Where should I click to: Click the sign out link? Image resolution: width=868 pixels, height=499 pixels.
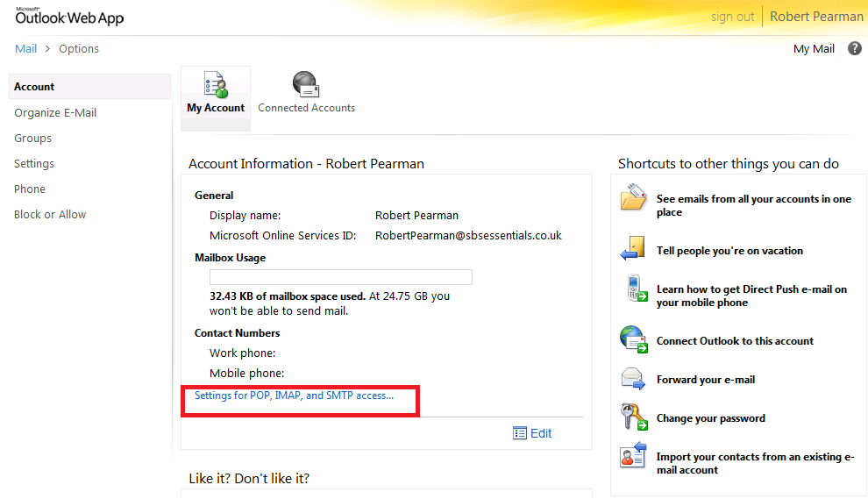click(x=732, y=17)
